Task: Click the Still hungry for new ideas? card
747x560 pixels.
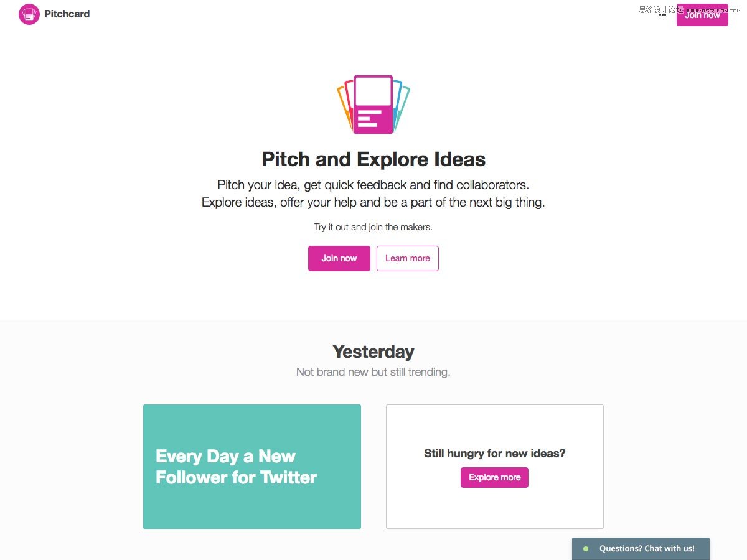Action: (x=495, y=467)
